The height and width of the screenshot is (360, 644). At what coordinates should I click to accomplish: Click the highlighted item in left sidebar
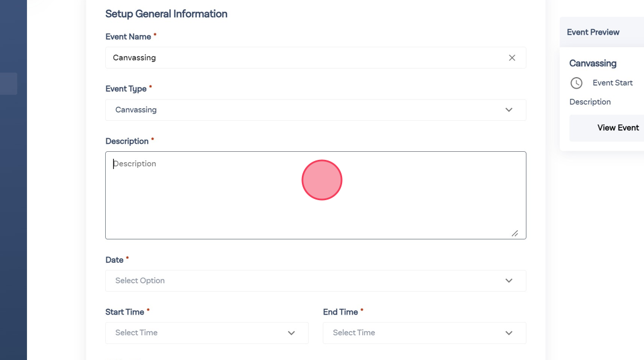8,83
